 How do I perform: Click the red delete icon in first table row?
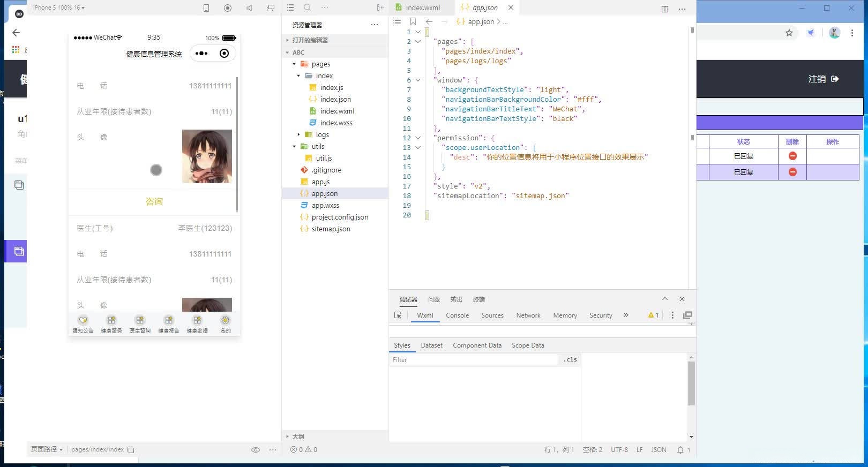(x=792, y=156)
